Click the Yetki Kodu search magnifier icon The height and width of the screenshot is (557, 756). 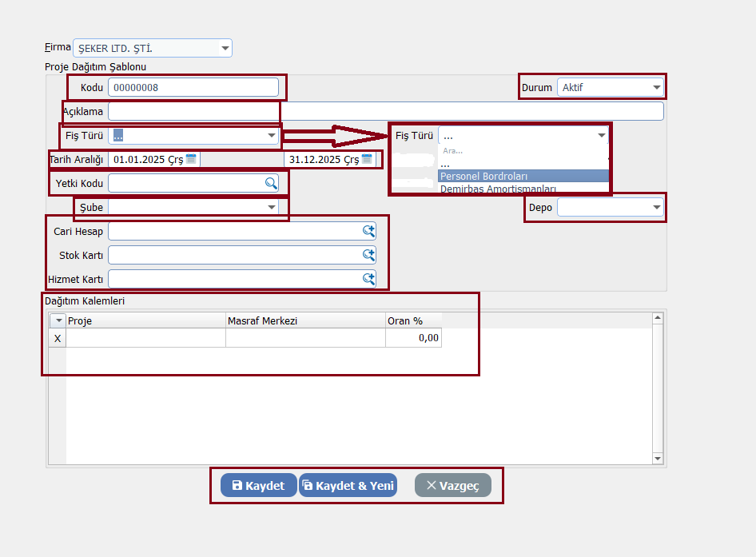point(271,184)
